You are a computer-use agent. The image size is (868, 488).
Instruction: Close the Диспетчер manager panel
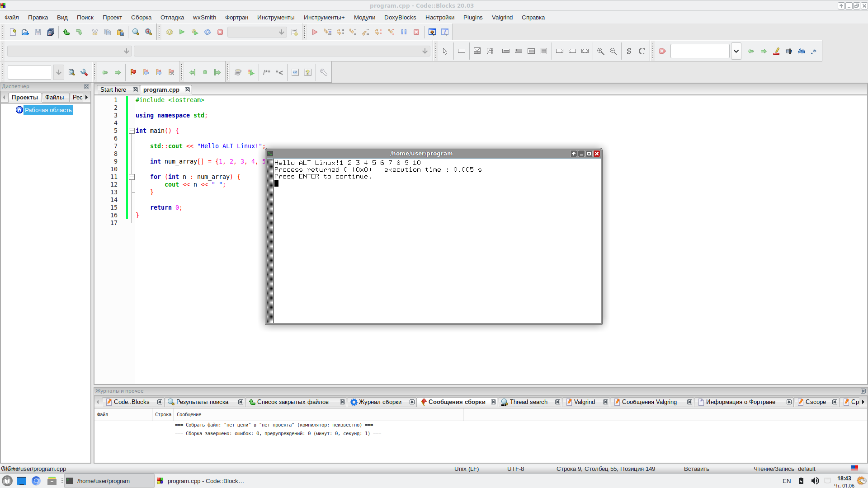(x=86, y=86)
